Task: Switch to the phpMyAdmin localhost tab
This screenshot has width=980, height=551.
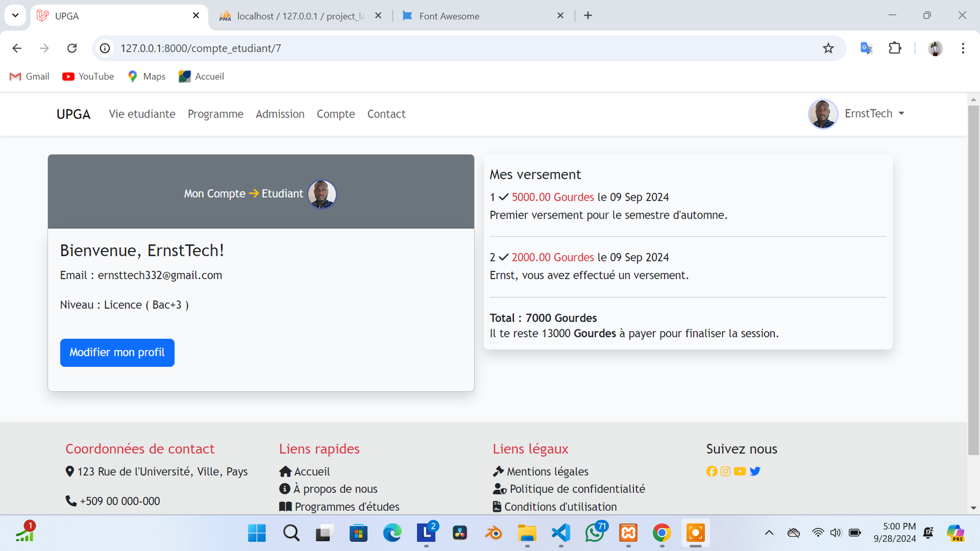Action: point(300,16)
